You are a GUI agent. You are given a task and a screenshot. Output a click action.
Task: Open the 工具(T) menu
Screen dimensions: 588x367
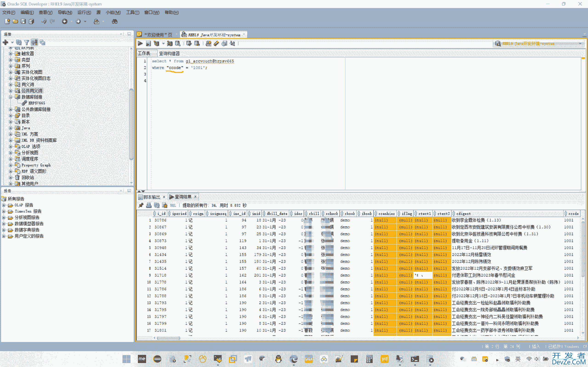[133, 12]
